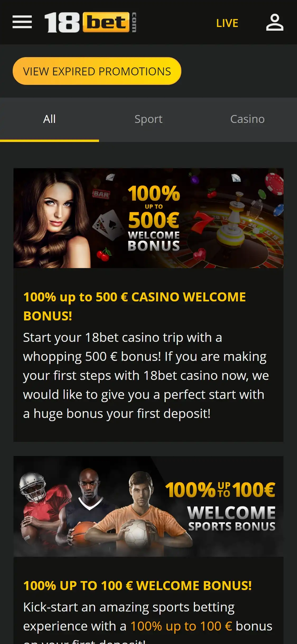Click the 18bet.com logo
This screenshot has height=644, width=297.
click(x=90, y=22)
